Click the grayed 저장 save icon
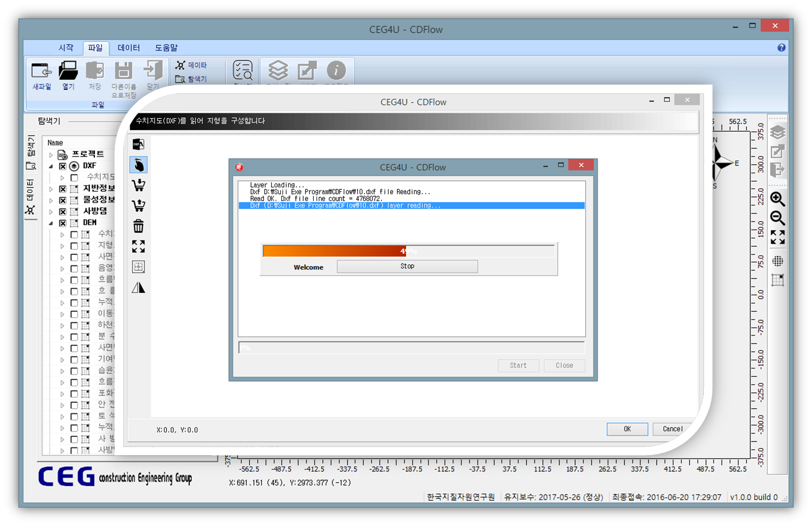Image resolution: width=812 pixels, height=526 pixels. [x=95, y=71]
